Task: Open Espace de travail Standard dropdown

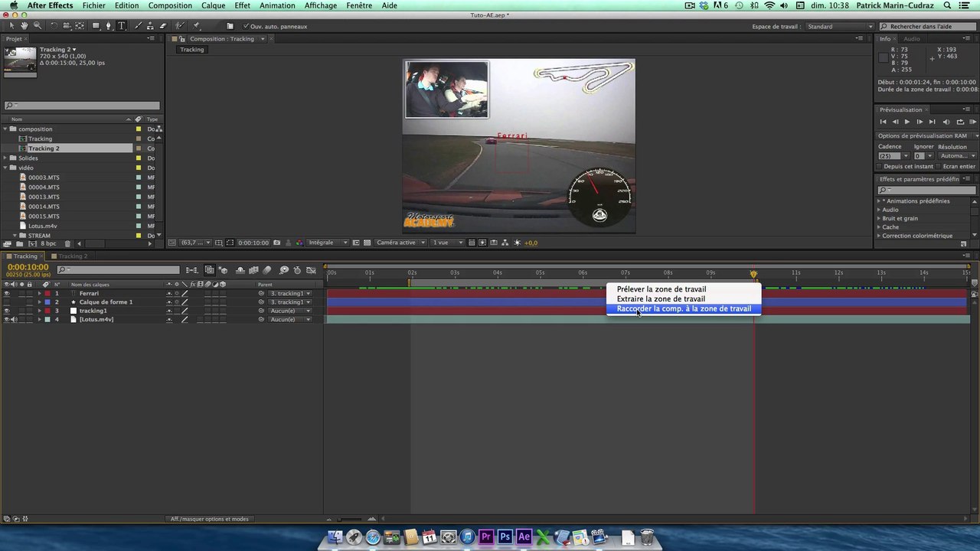Action: click(839, 26)
